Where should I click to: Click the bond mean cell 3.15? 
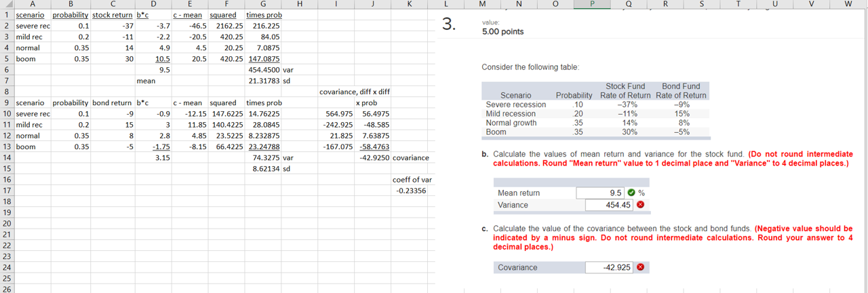click(x=153, y=157)
